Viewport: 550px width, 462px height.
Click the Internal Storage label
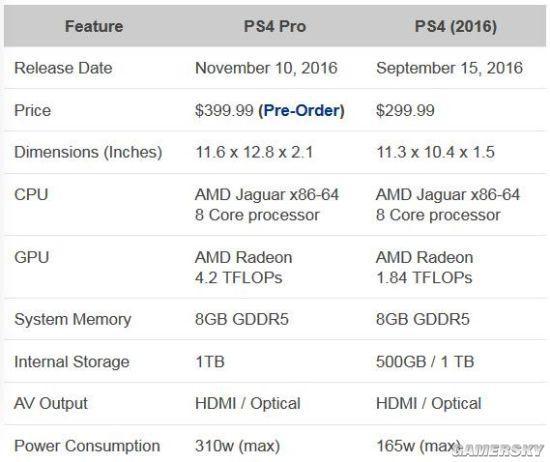point(72,362)
